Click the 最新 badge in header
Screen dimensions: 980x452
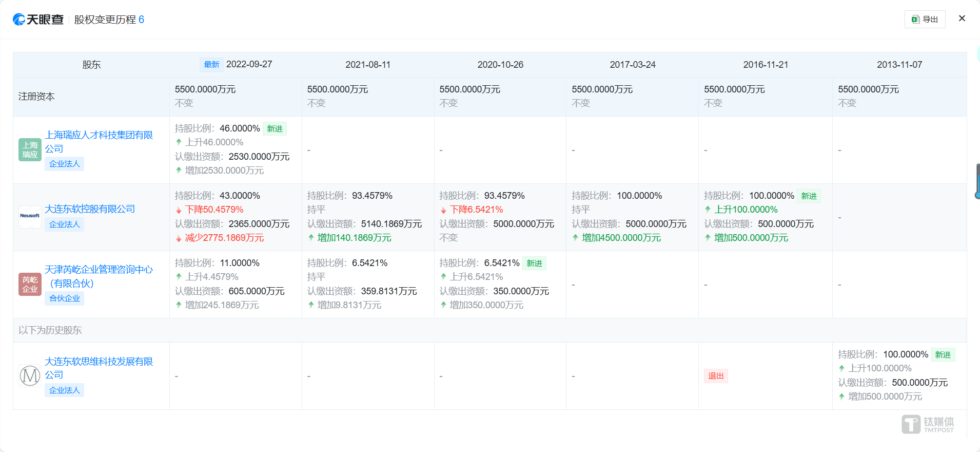click(x=211, y=65)
